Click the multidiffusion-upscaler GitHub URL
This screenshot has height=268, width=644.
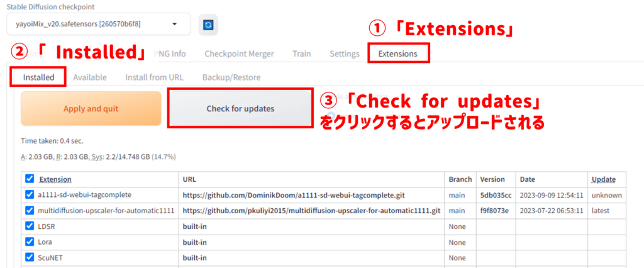(x=311, y=210)
